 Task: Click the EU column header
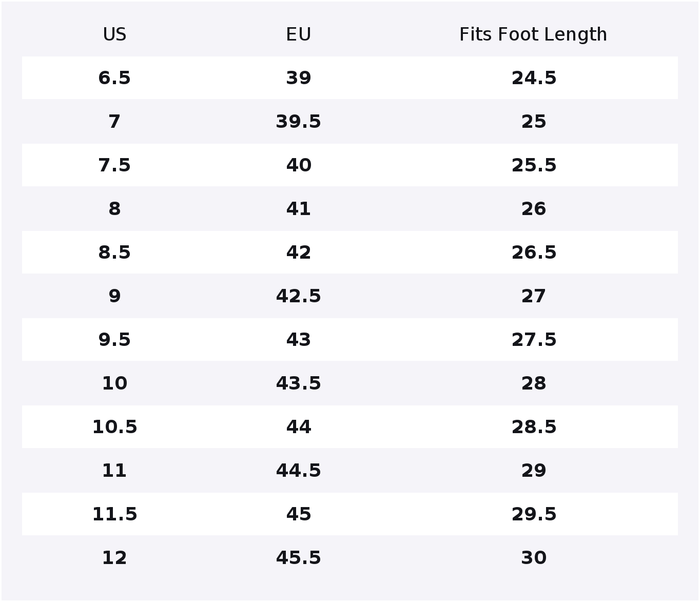pos(298,35)
